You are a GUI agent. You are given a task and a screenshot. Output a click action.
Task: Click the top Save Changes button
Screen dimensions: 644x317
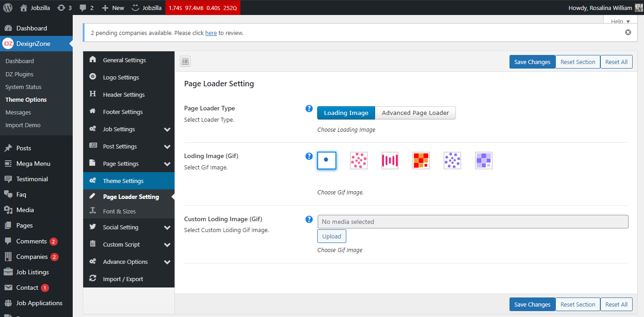click(x=532, y=62)
